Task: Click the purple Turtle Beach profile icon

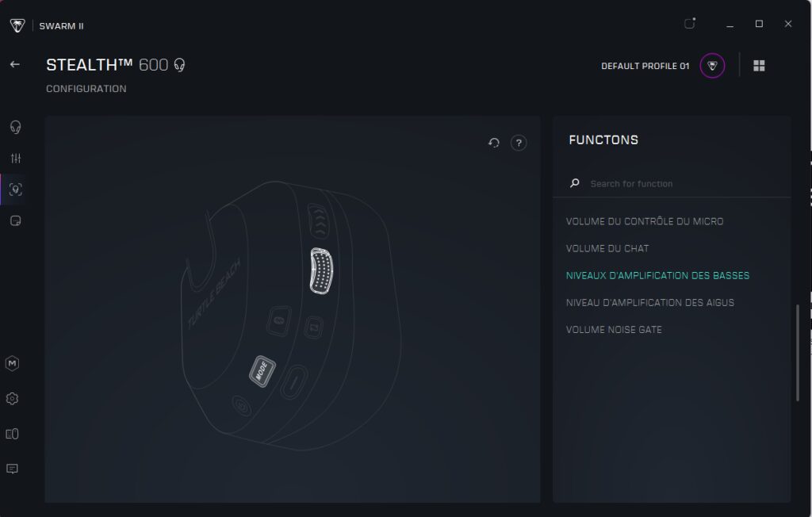Action: [712, 66]
